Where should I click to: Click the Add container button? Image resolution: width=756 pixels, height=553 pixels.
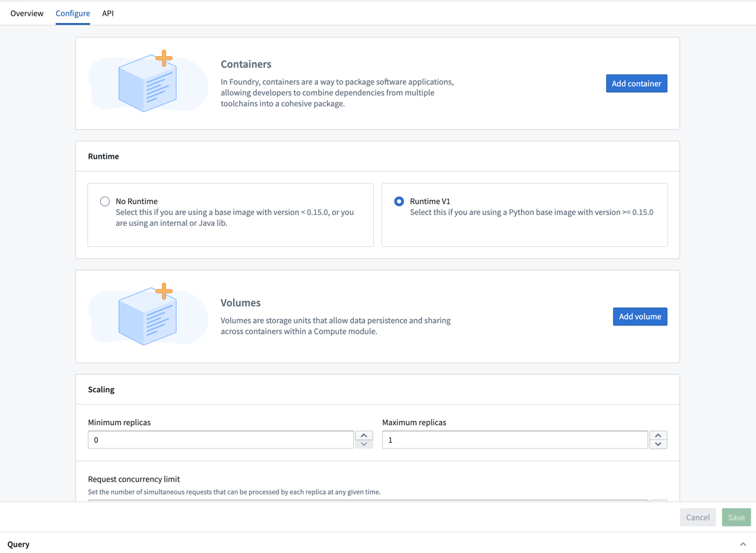[x=636, y=83]
